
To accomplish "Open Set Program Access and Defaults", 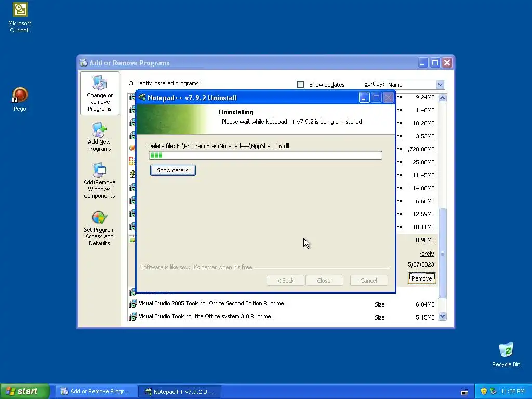I will [99, 228].
